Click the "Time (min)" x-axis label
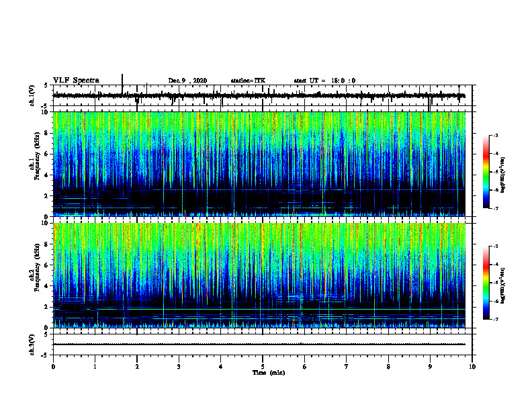The image size is (532, 411). coord(269,373)
